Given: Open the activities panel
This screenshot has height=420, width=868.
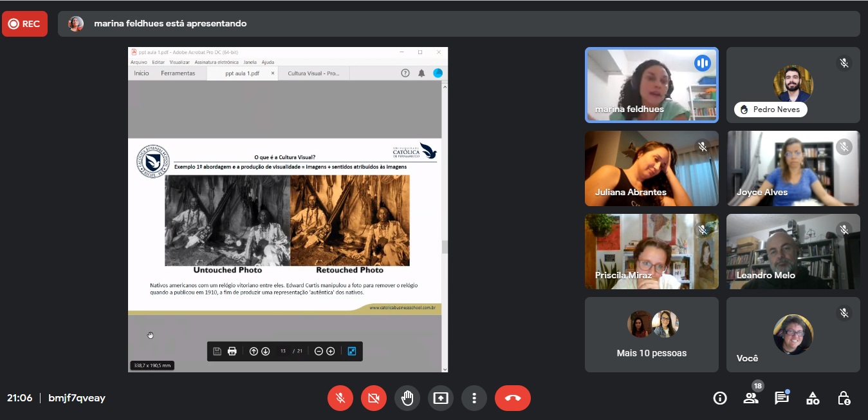Looking at the screenshot, I should (813, 398).
